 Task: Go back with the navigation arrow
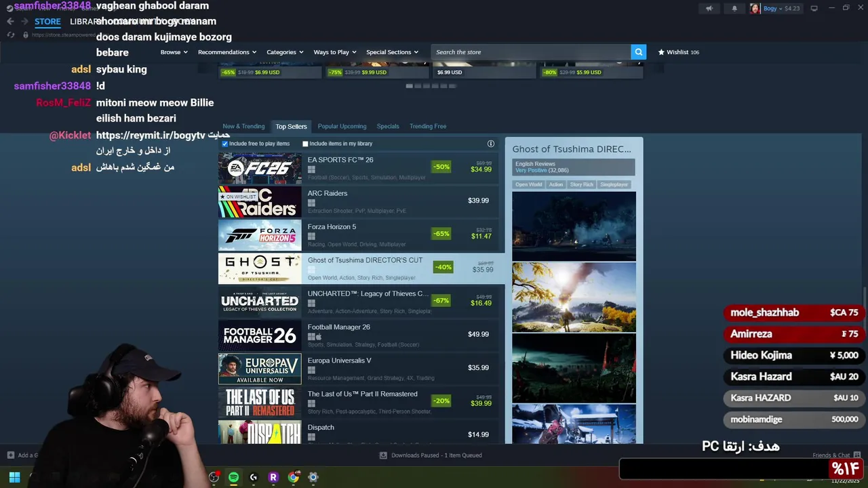10,22
